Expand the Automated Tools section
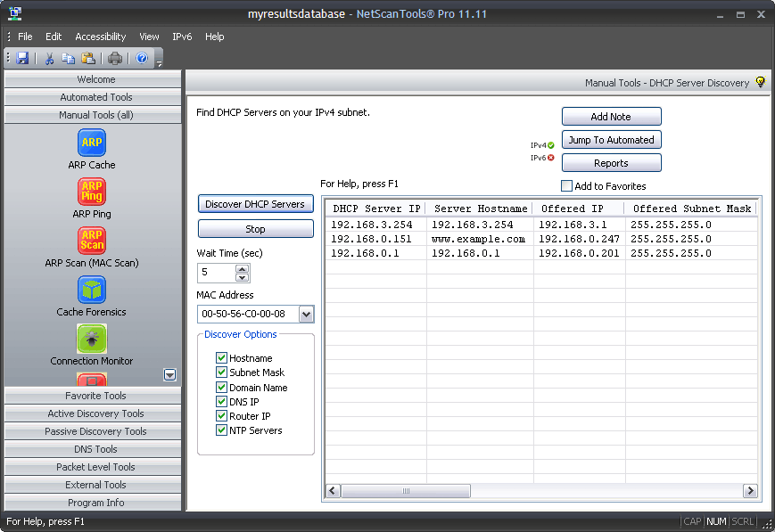 (x=93, y=97)
